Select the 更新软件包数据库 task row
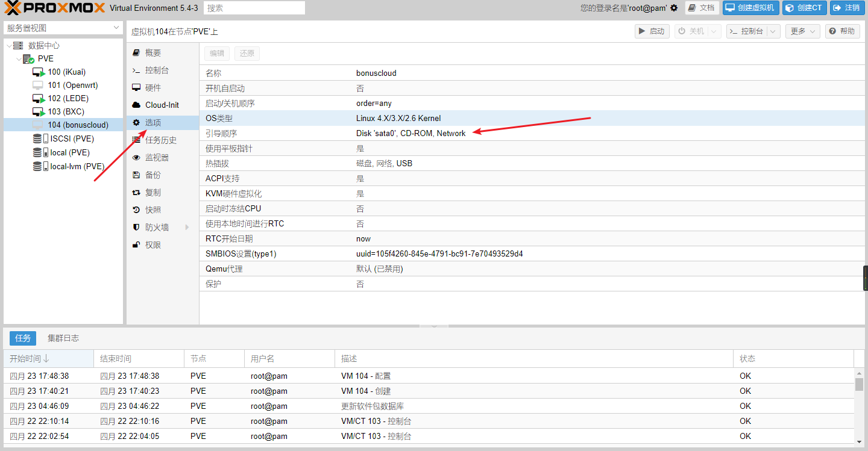868x451 pixels. click(429, 406)
